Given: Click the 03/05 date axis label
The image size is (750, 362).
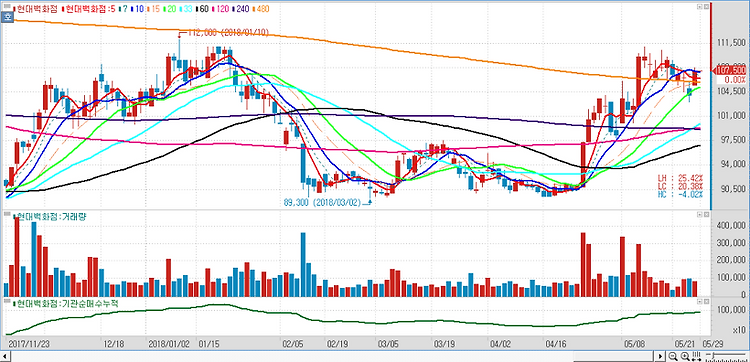Looking at the screenshot, I should [x=388, y=343].
